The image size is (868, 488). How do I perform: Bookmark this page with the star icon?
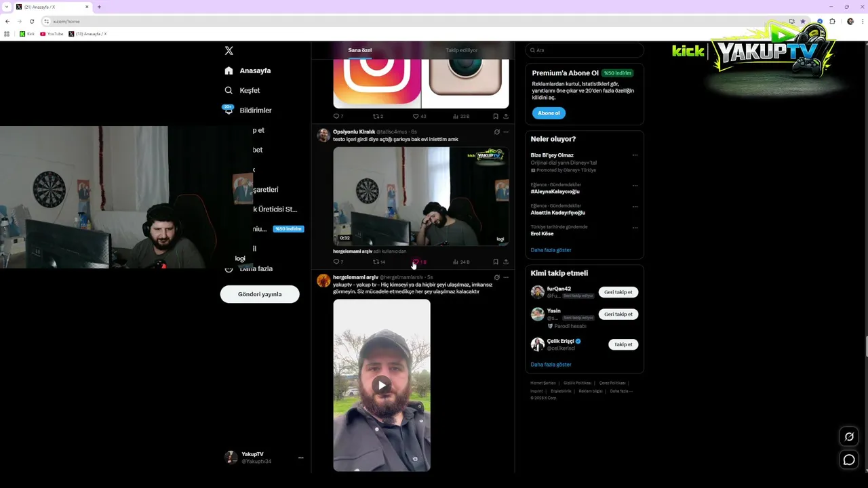pyautogui.click(x=803, y=21)
